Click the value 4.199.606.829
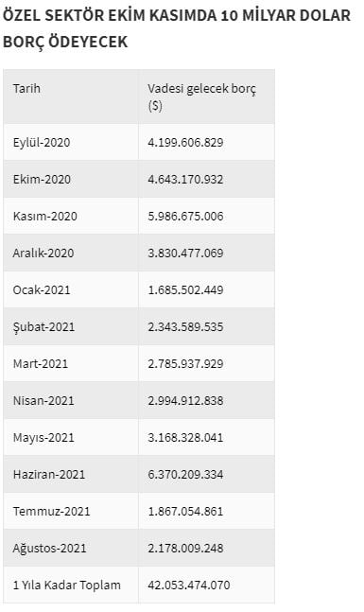364x612 pixels. (185, 143)
